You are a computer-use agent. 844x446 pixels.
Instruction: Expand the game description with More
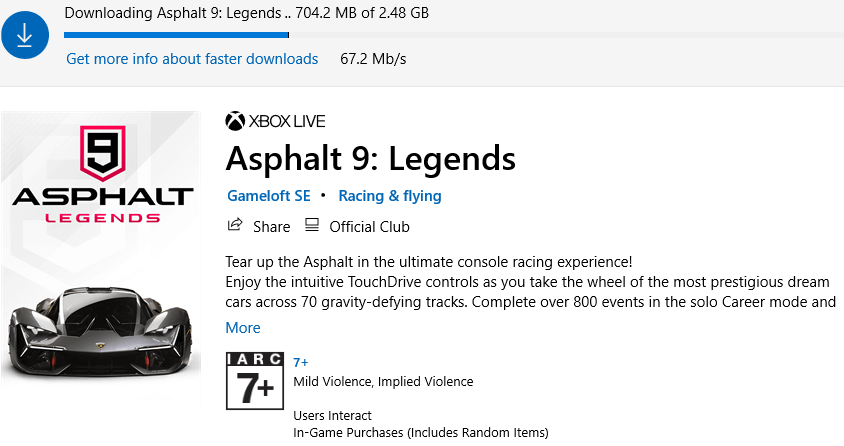click(x=243, y=328)
